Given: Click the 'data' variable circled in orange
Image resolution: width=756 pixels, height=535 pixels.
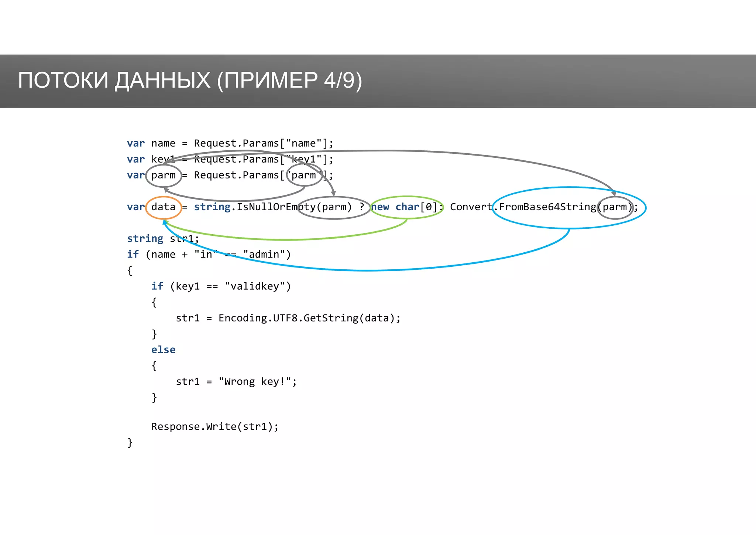Looking at the screenshot, I should coord(164,207).
